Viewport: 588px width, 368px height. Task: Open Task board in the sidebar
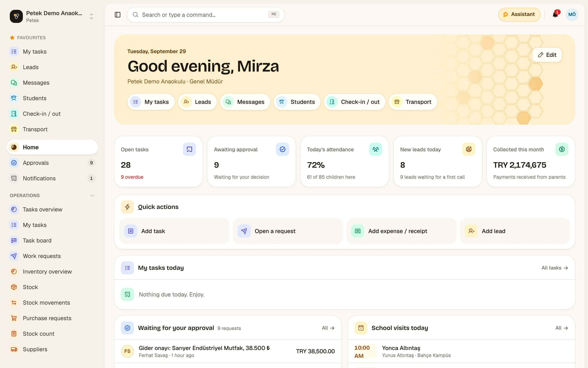tap(52, 240)
